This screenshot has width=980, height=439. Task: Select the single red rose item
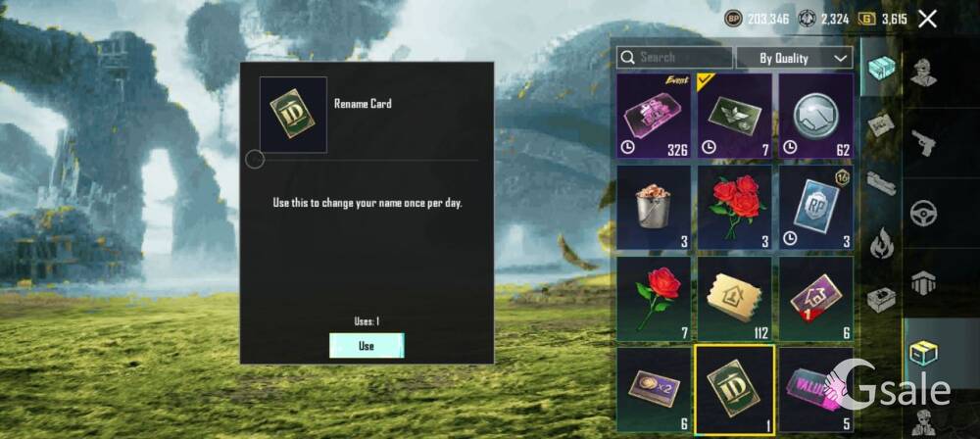click(654, 299)
